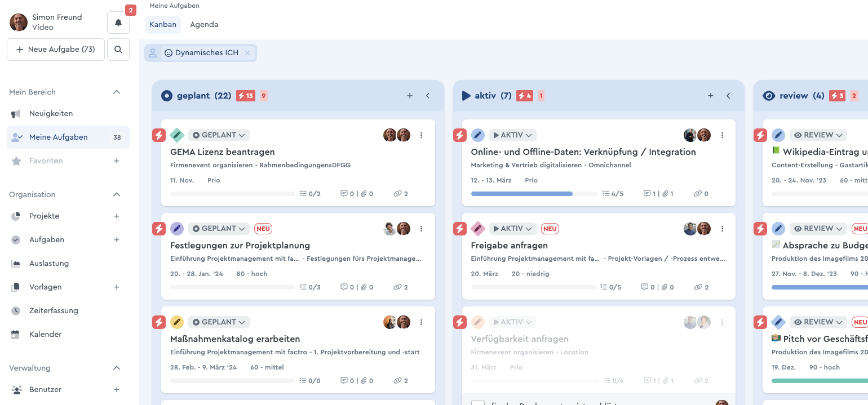Switch to Agenda tab

point(204,25)
